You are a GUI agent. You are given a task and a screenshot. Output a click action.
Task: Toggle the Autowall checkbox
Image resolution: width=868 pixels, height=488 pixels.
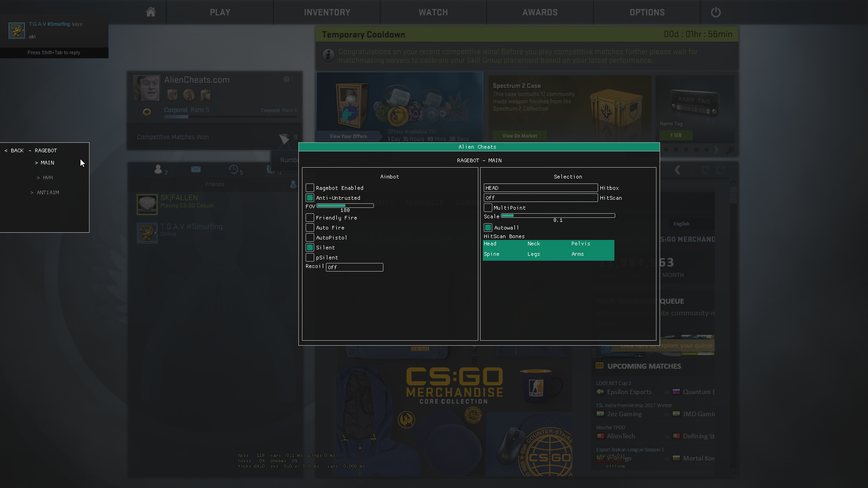click(x=488, y=228)
